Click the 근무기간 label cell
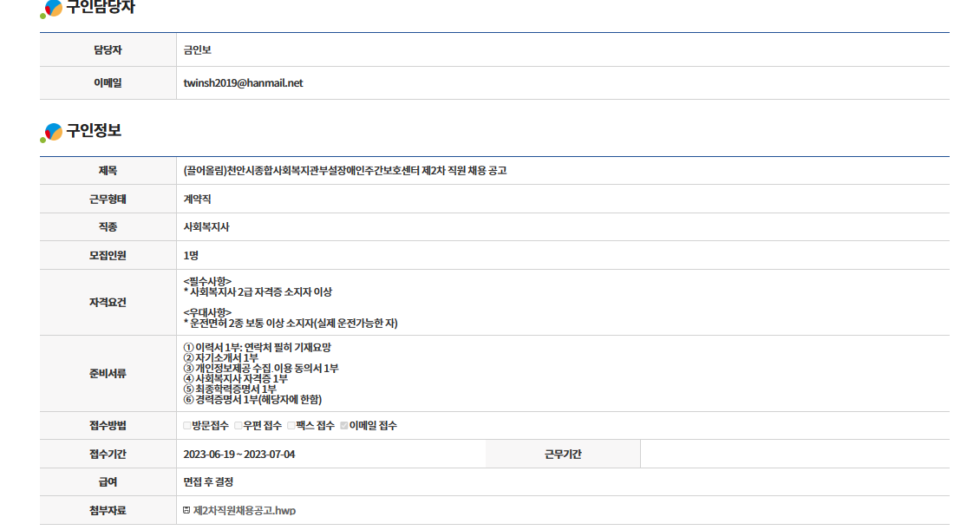Image resolution: width=980 pixels, height=530 pixels. [x=562, y=454]
